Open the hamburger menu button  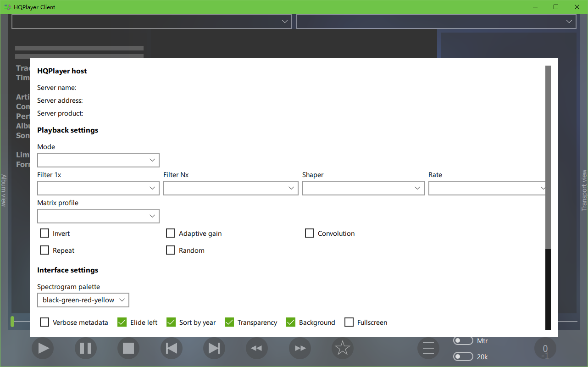[x=428, y=348]
